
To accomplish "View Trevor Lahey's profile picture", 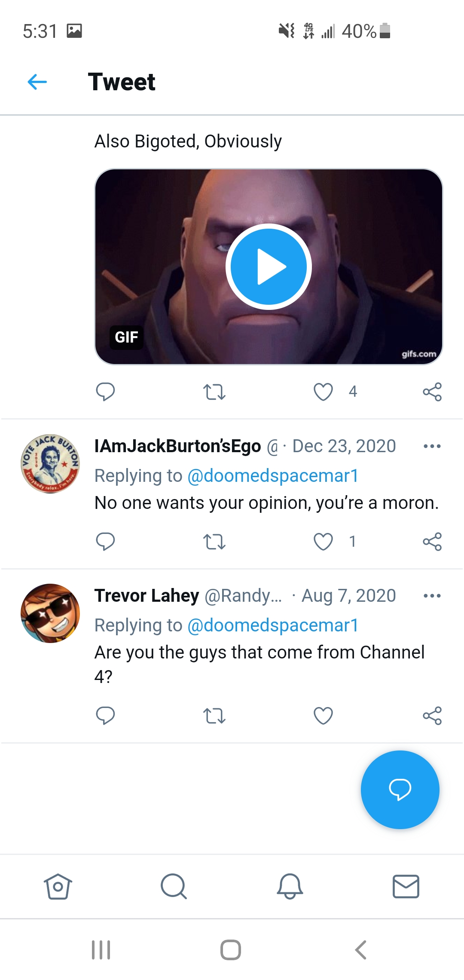I will 50,613.
